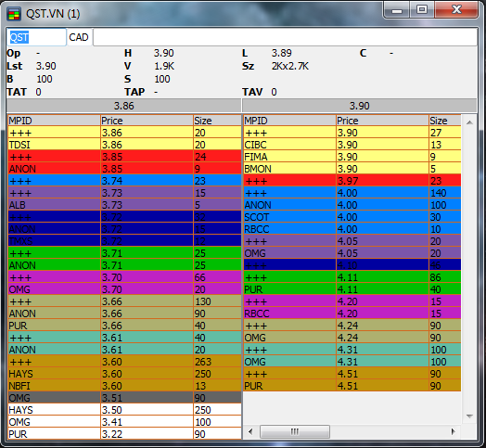Click the horizontal scrollbar thumb

tap(294, 431)
